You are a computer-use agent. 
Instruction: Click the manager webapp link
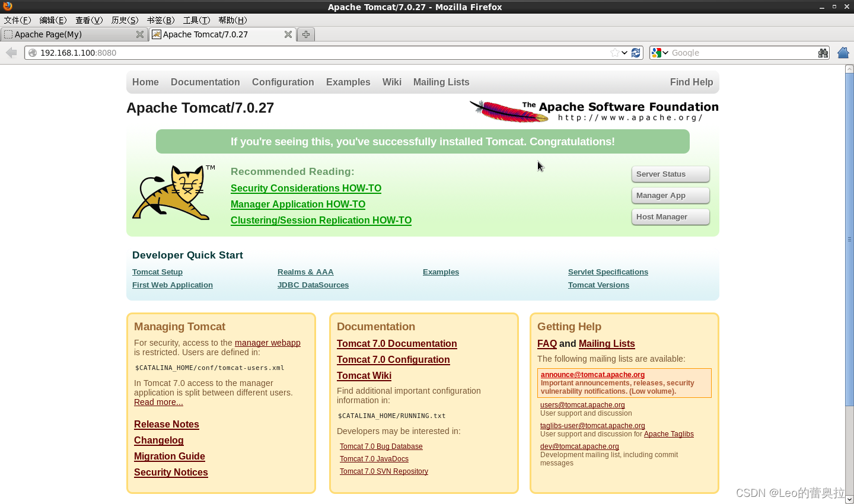267,343
